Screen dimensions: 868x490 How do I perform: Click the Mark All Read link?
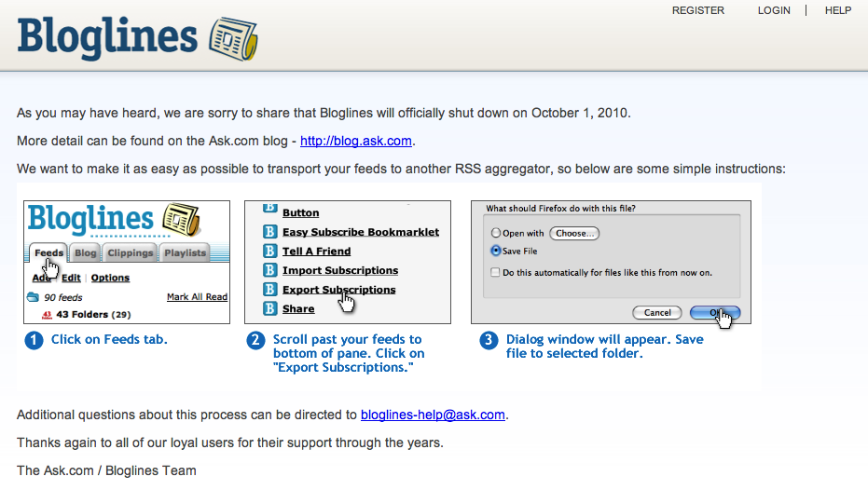click(x=197, y=297)
